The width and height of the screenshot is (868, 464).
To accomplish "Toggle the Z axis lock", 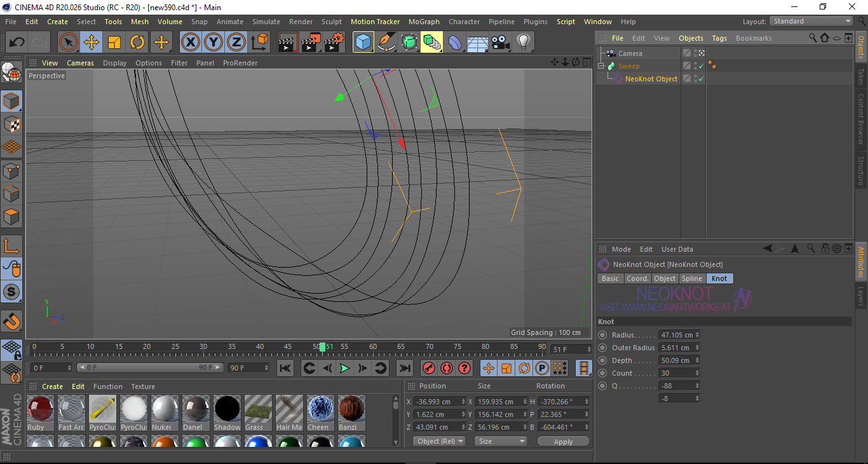I will tap(236, 43).
